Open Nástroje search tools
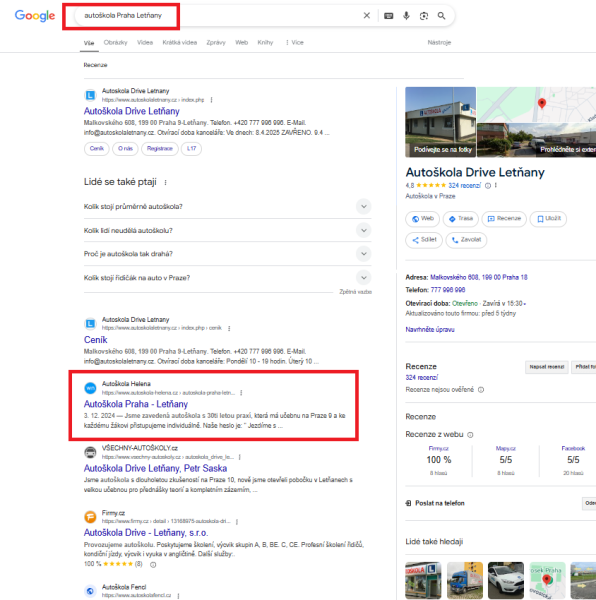Image resolution: width=596 pixels, height=600 pixels. (x=439, y=42)
